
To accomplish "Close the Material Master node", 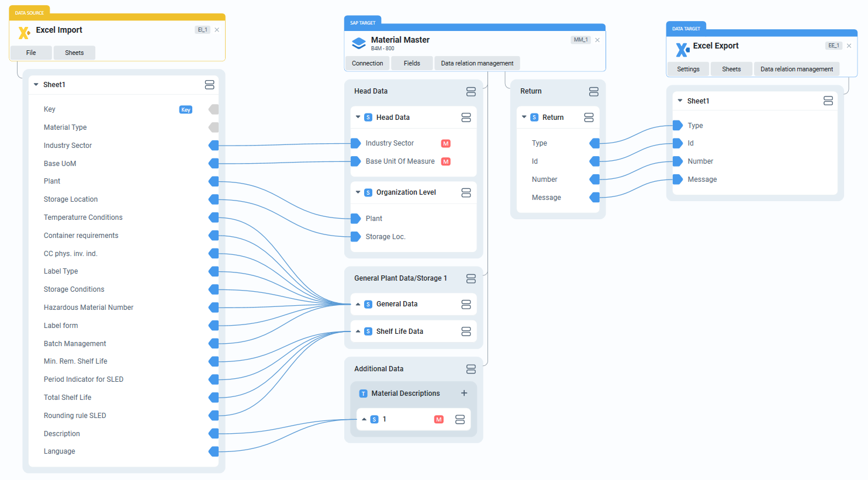I will (597, 40).
